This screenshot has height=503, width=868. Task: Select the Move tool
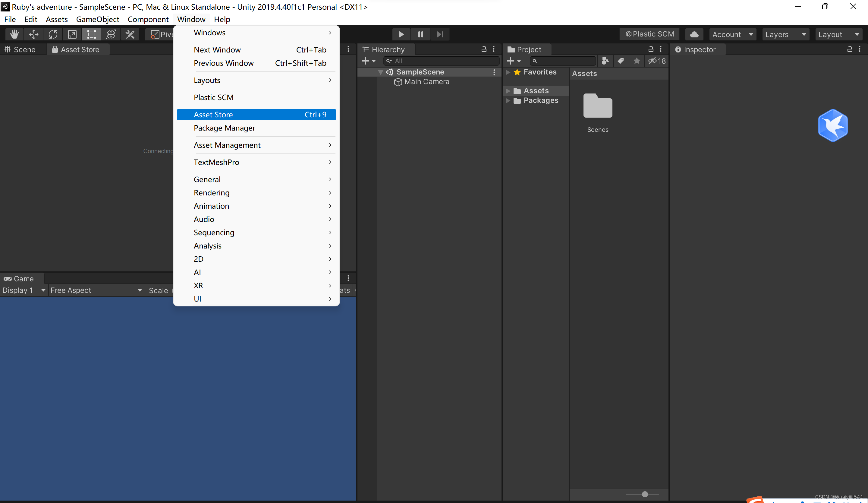coord(33,34)
